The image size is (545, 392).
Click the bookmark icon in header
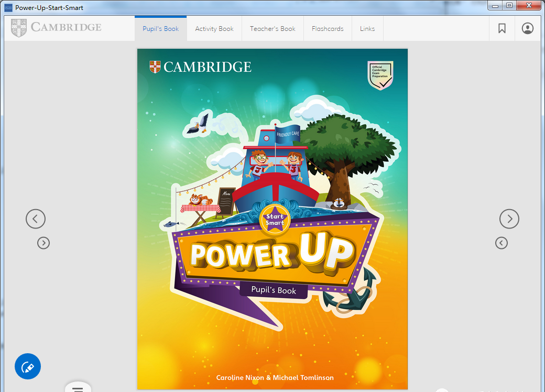tap(502, 28)
